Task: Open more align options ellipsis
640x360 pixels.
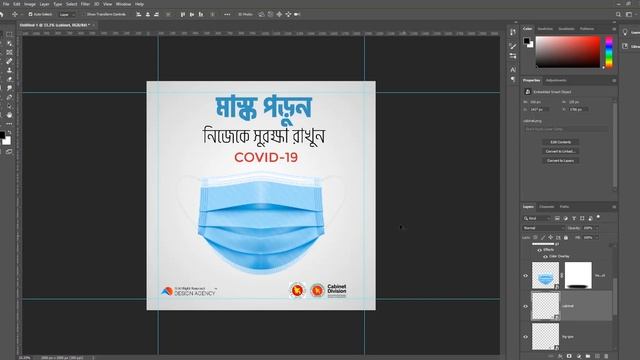Action: pyautogui.click(x=227, y=14)
